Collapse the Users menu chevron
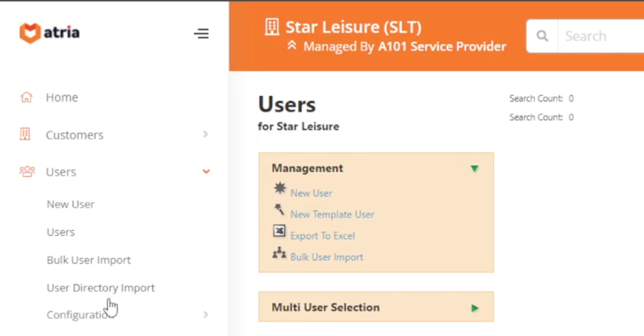Viewport: 644px width, 336px height. [206, 171]
